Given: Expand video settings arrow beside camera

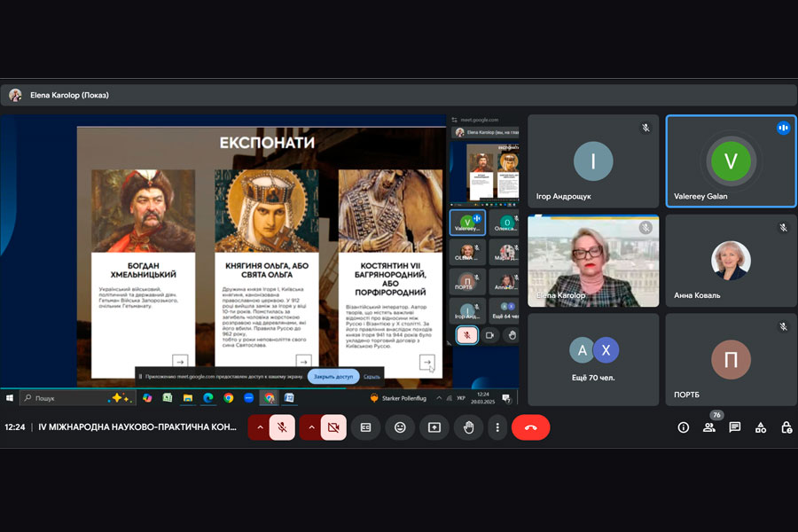Looking at the screenshot, I should tap(310, 427).
